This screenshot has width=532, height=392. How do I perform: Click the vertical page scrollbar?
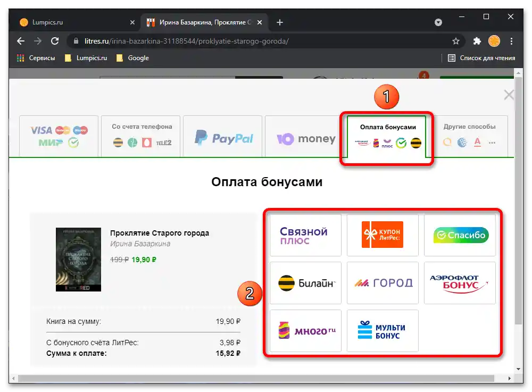point(518,200)
